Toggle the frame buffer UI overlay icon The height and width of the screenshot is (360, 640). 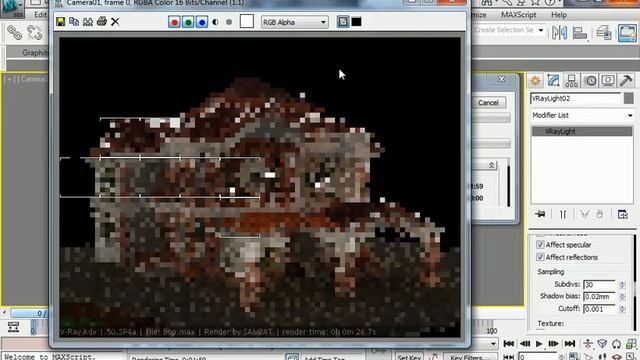coord(343,22)
